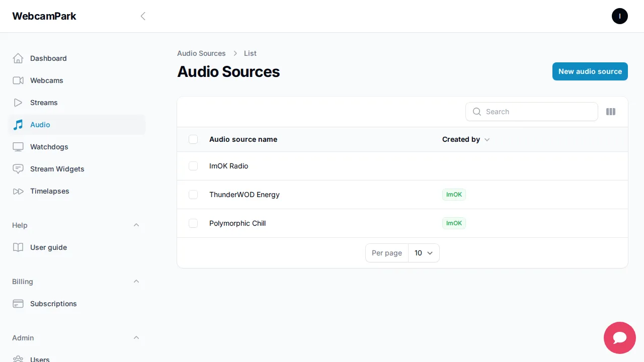Toggle the select-all checkbox in table header
The image size is (644, 362).
point(193,139)
